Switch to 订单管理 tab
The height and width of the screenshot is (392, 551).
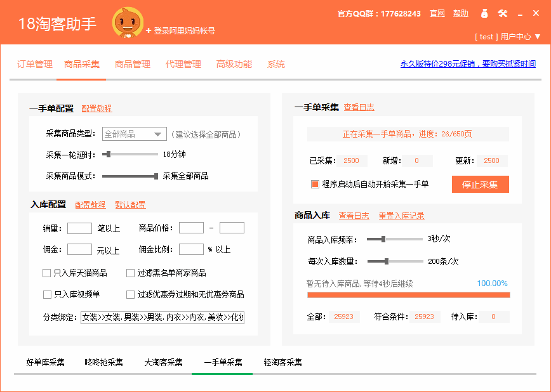click(34, 64)
